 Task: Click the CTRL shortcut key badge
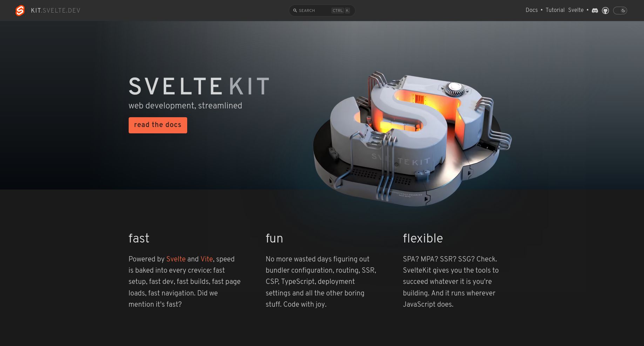coord(338,11)
